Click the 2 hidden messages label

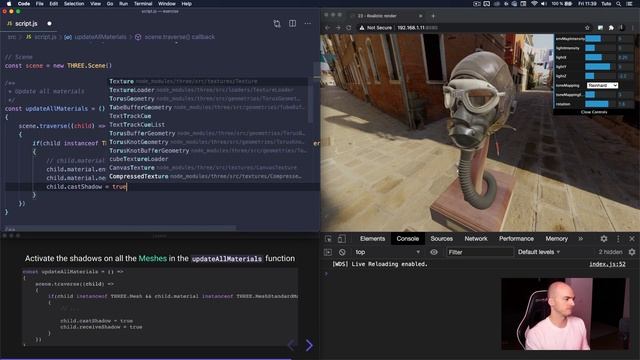tap(610, 252)
